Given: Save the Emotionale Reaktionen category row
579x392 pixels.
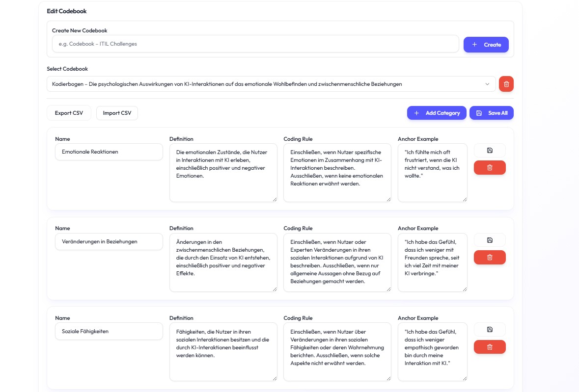Looking at the screenshot, I should pos(490,151).
